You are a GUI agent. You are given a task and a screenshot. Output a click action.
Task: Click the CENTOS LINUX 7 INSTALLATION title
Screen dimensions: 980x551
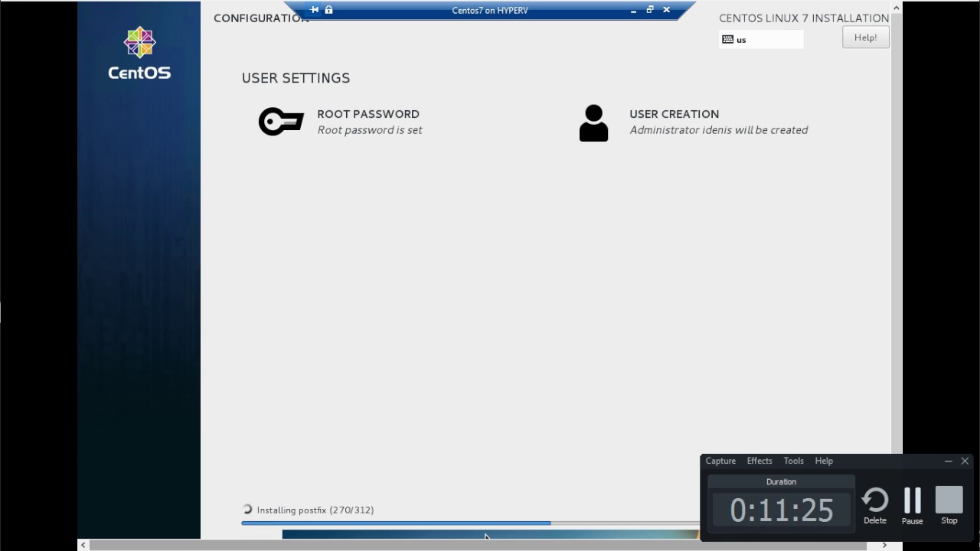[x=804, y=18]
